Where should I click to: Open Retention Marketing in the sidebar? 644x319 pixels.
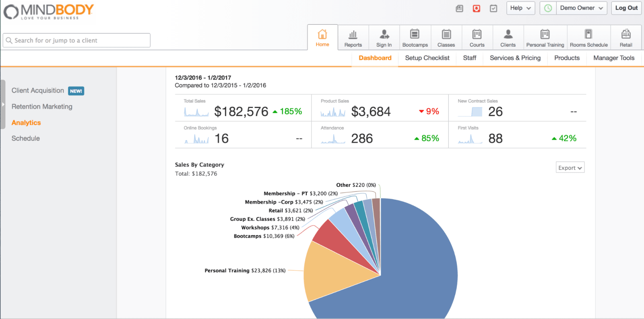pyautogui.click(x=42, y=106)
